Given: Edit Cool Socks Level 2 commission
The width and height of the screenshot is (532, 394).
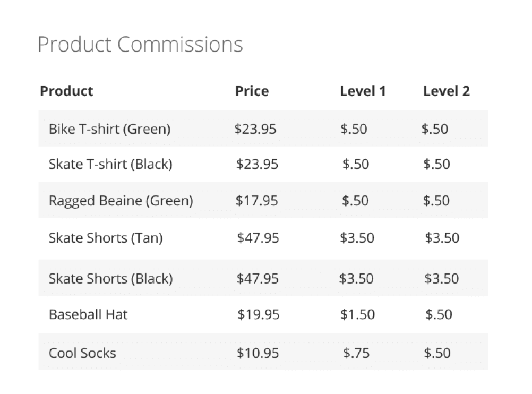Looking at the screenshot, I should coord(437,353).
